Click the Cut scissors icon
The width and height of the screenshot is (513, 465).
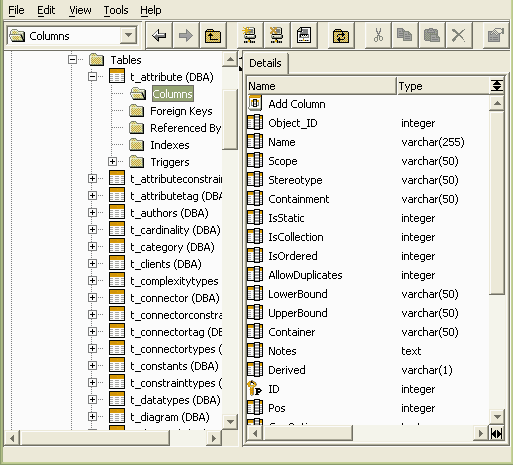378,35
